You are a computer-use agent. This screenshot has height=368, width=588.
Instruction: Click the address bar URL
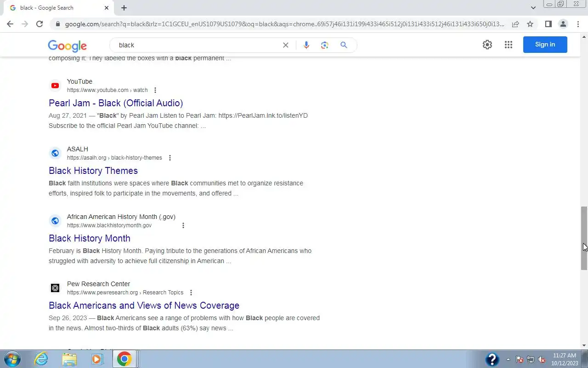(285, 24)
